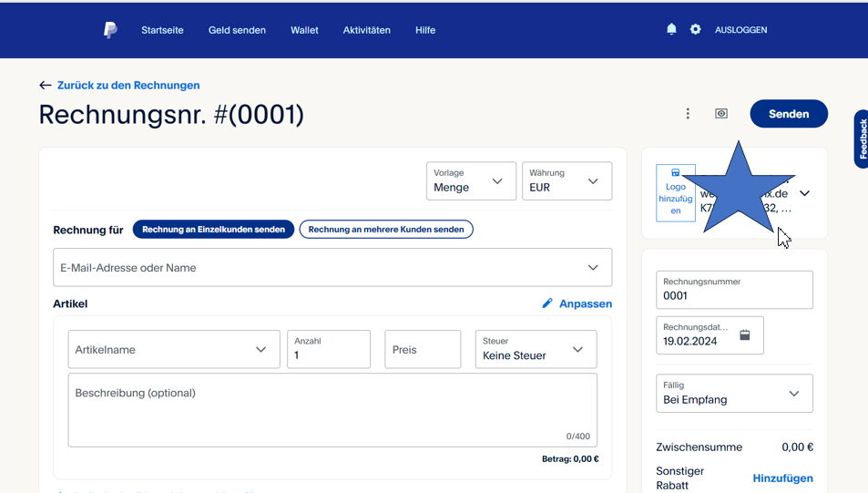The width and height of the screenshot is (868, 493).
Task: Click the Rechnungsnummer field
Action: (x=735, y=290)
